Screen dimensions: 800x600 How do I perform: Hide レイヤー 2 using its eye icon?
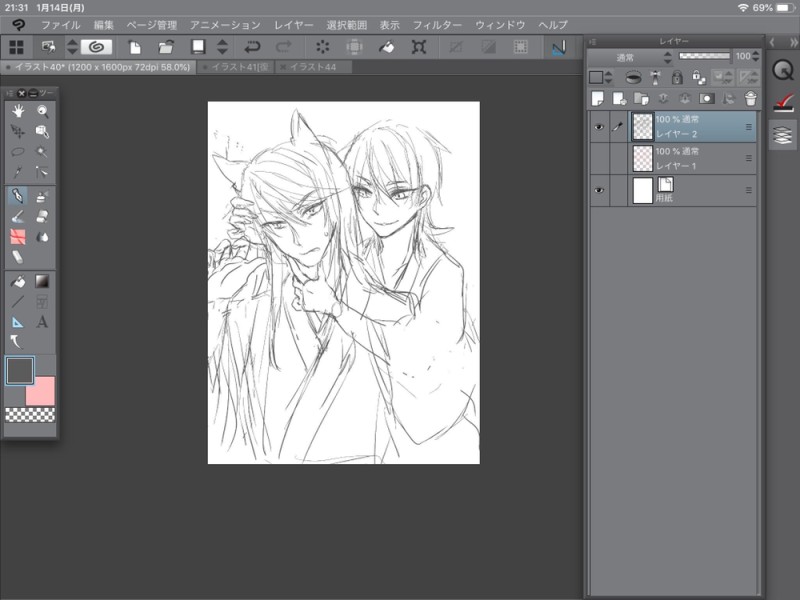(599, 127)
